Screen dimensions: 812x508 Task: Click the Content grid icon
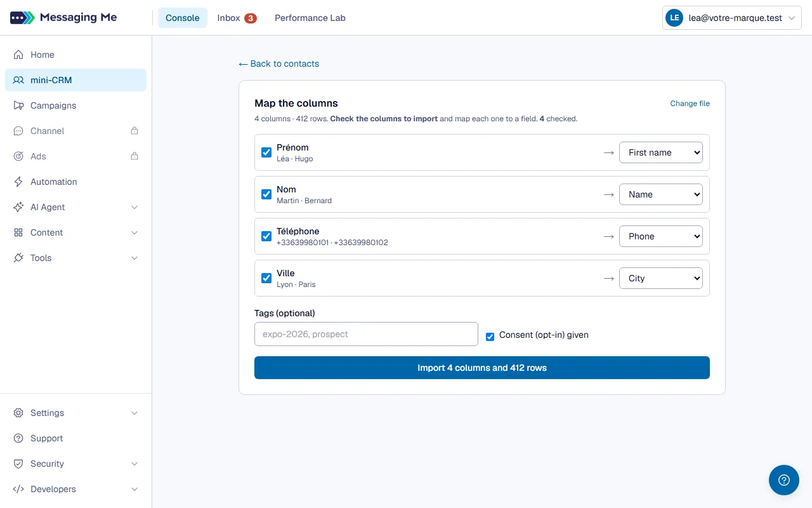click(18, 232)
